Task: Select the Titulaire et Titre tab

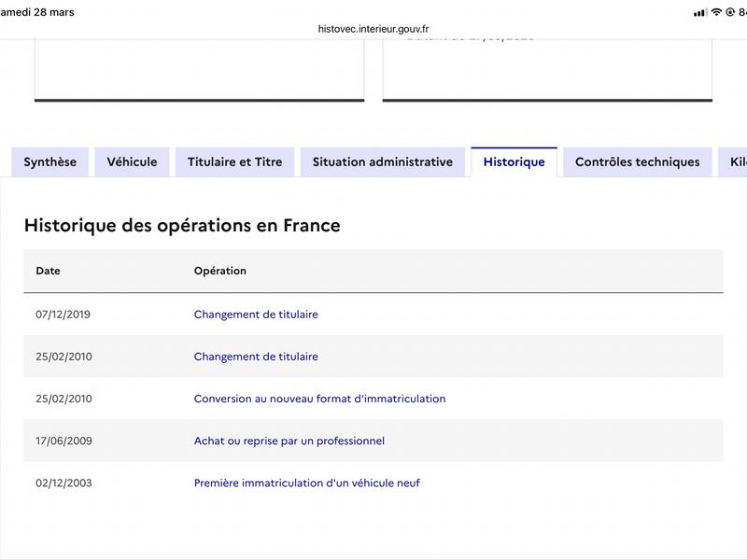Action: [234, 161]
